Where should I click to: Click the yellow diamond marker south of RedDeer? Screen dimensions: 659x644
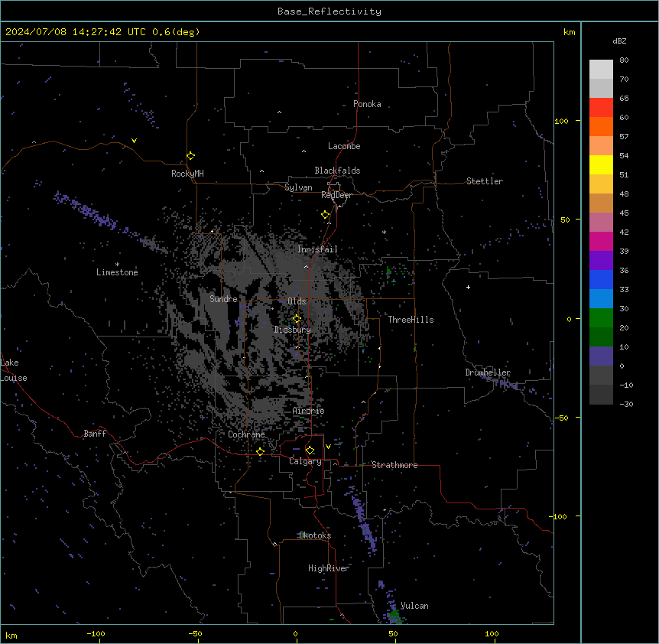click(x=326, y=215)
